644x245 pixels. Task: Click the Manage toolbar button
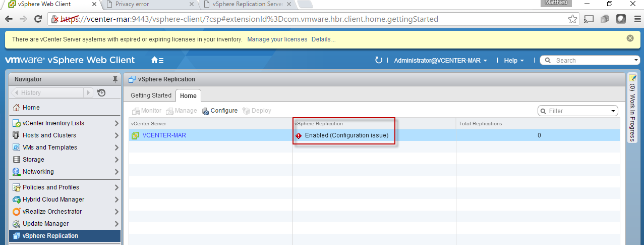coord(182,111)
